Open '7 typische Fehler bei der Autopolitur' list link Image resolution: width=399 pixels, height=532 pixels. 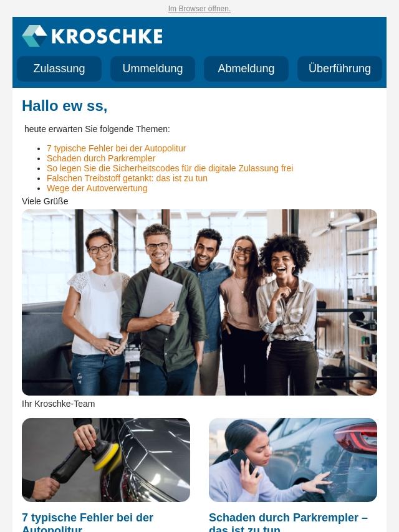pos(116,148)
